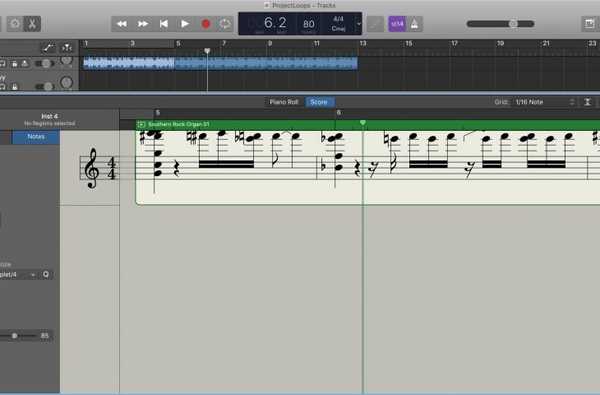Click the green playhead marker in the score editor

[362, 122]
